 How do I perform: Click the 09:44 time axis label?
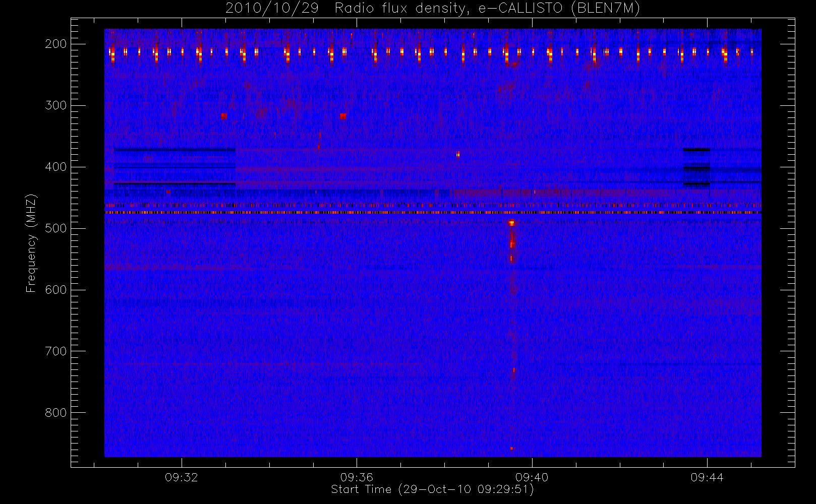[x=707, y=477]
